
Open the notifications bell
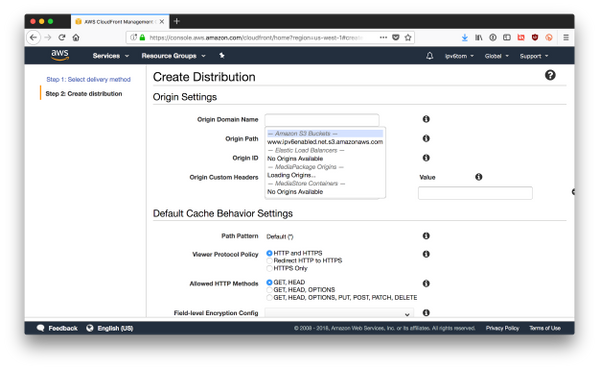[x=429, y=56]
